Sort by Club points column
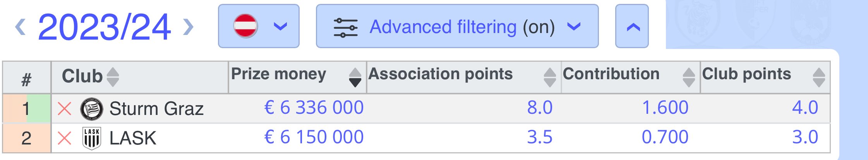 tap(819, 77)
